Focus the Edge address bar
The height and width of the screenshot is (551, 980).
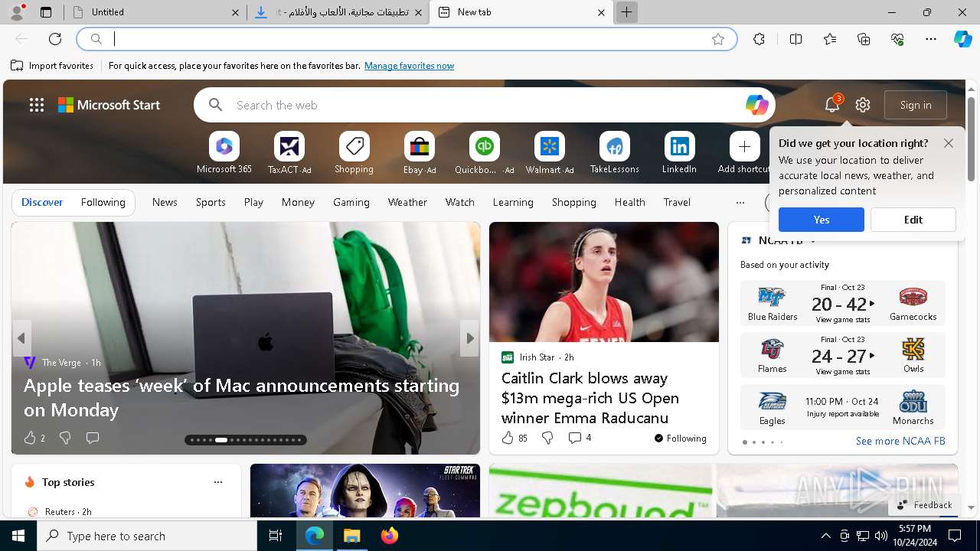click(x=406, y=39)
